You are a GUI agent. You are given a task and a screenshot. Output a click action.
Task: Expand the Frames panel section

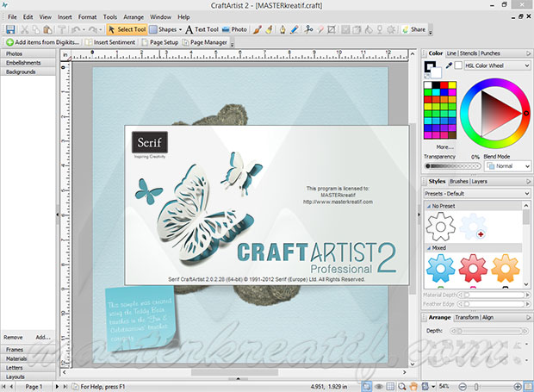28,350
